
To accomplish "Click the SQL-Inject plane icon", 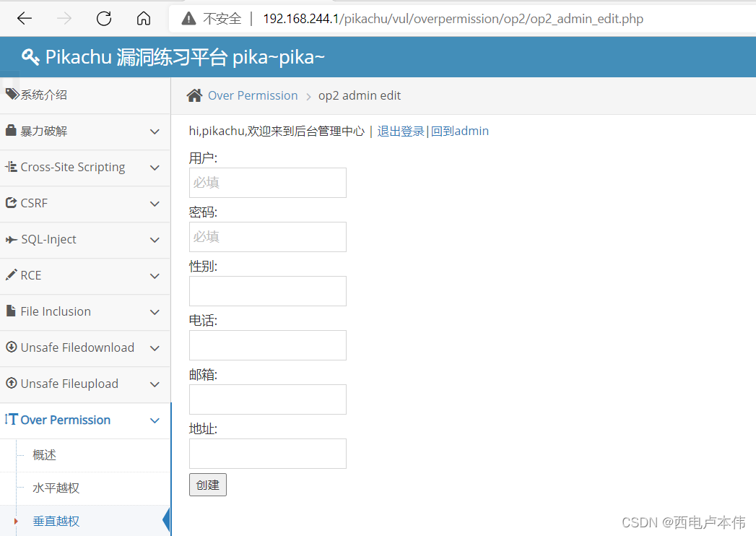I will click(x=11, y=239).
